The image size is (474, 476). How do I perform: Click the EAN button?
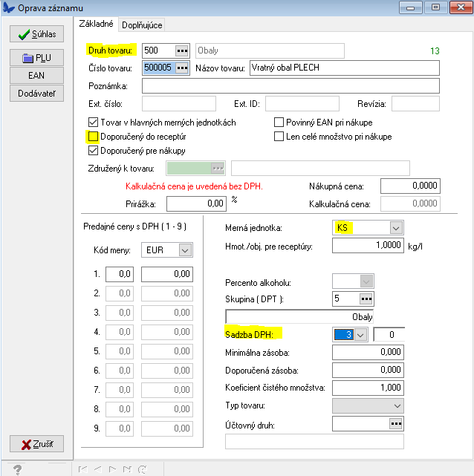37,76
